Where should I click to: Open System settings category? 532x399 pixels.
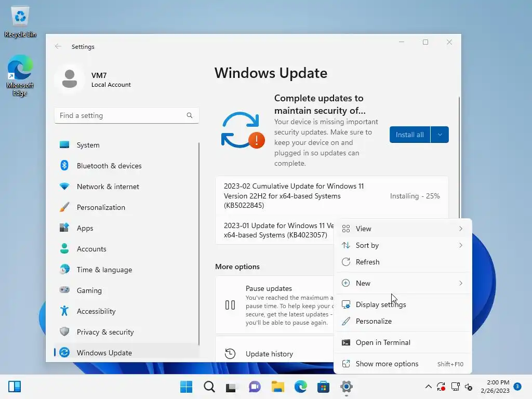click(126, 145)
